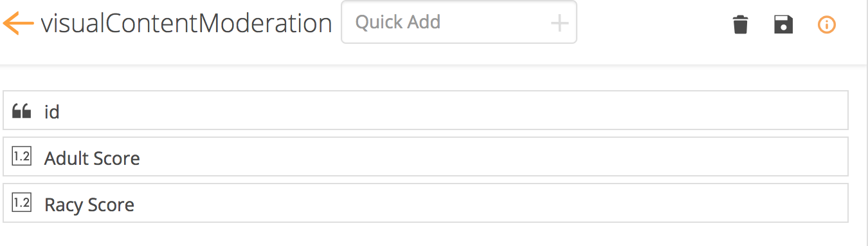Screen dimensions: 868x246
Task: Click the Quick Add placeholder text
Action: click(x=398, y=23)
